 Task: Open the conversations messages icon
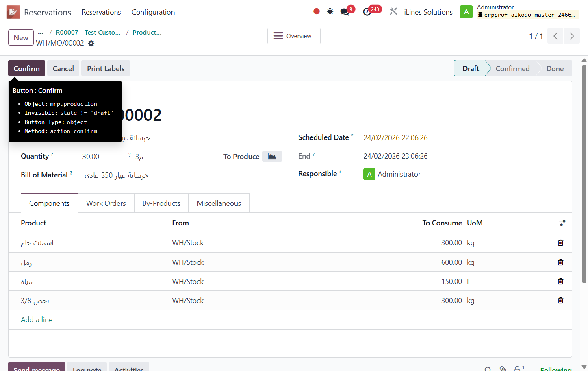(x=345, y=11)
